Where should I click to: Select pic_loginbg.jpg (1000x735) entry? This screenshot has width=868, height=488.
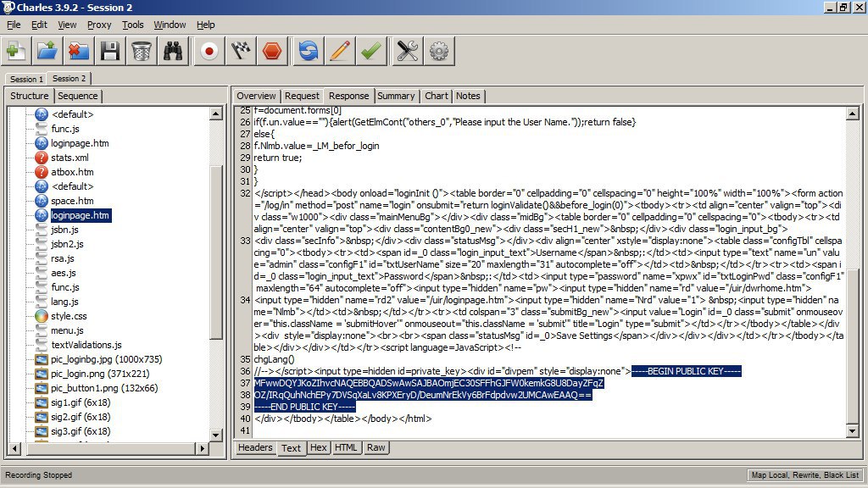click(106, 359)
